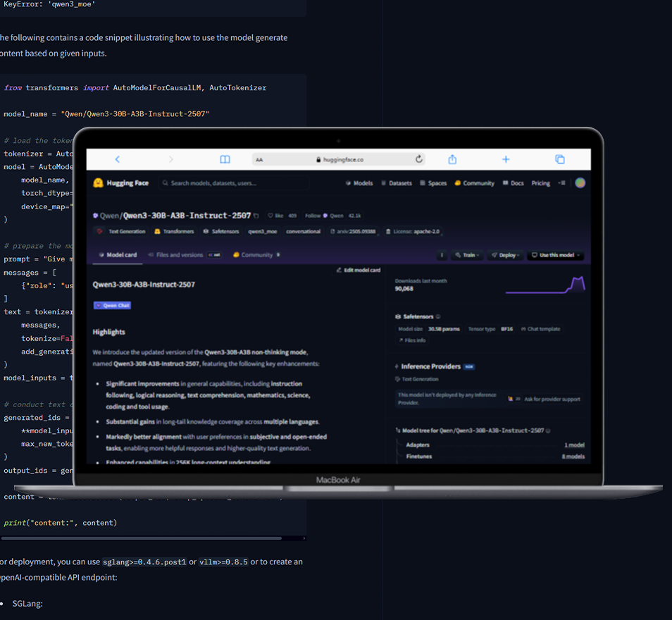Image resolution: width=672 pixels, height=620 pixels.
Task: Open the model's Community tab
Action: point(256,254)
